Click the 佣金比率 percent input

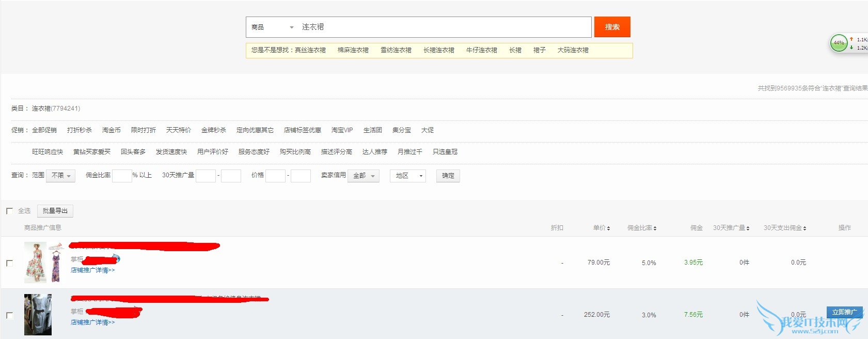pyautogui.click(x=122, y=176)
